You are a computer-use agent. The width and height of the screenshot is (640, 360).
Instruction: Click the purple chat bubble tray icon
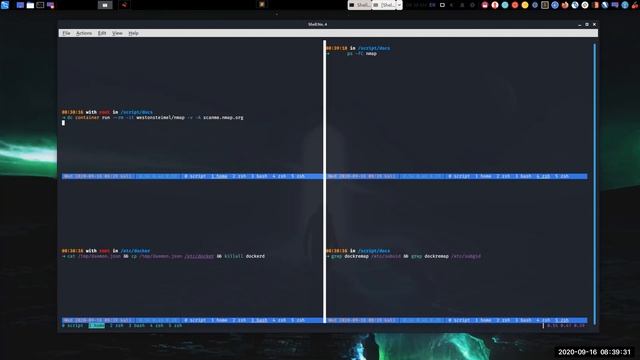coord(615,5)
